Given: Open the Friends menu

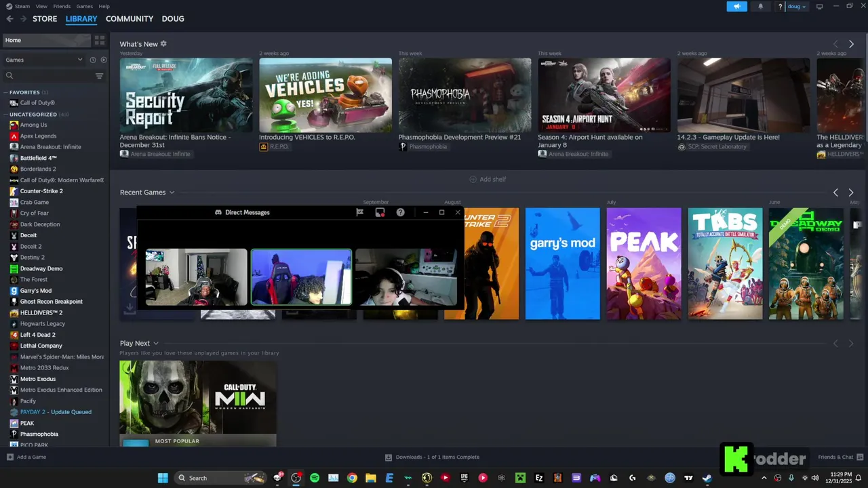Looking at the screenshot, I should [x=62, y=6].
